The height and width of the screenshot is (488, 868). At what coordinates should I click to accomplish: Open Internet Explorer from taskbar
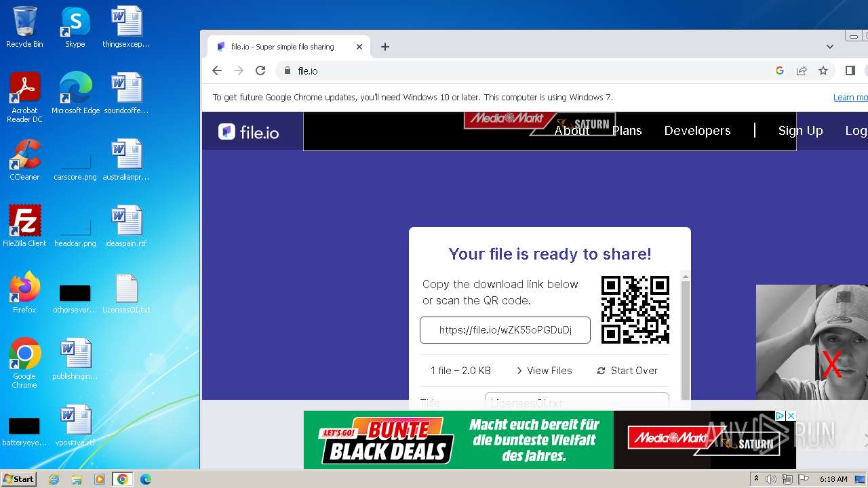click(54, 479)
